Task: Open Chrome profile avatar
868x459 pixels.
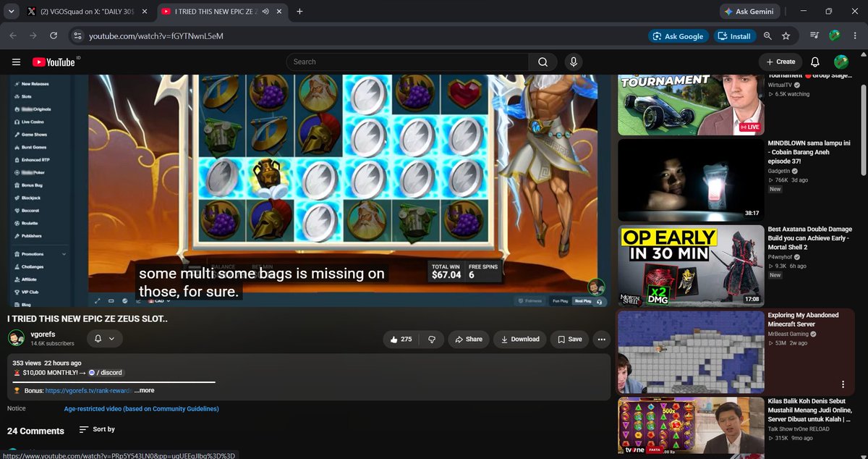Action: pyautogui.click(x=834, y=35)
